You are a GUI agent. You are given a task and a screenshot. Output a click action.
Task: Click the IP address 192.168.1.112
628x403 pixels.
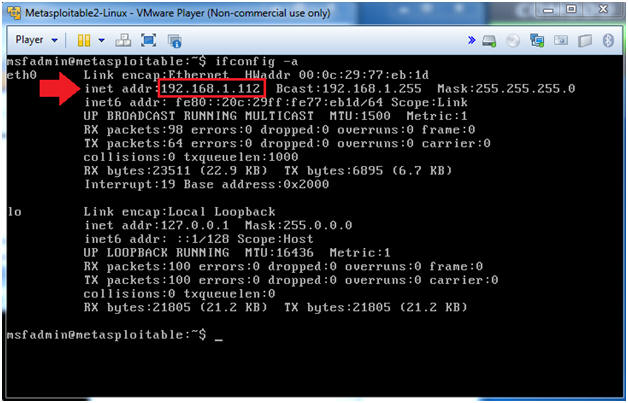(211, 89)
